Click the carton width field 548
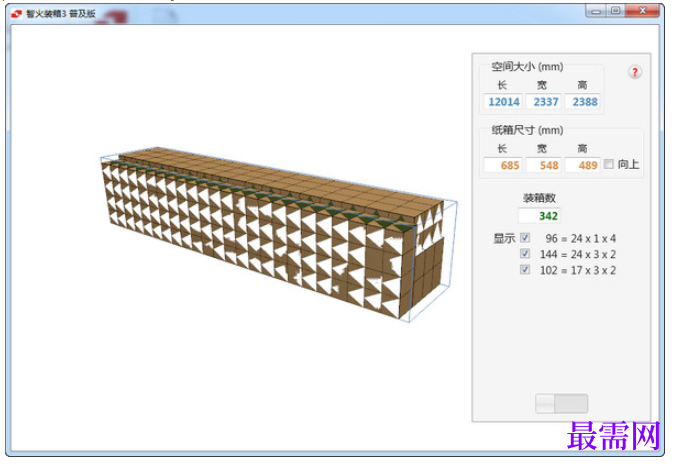 [543, 165]
